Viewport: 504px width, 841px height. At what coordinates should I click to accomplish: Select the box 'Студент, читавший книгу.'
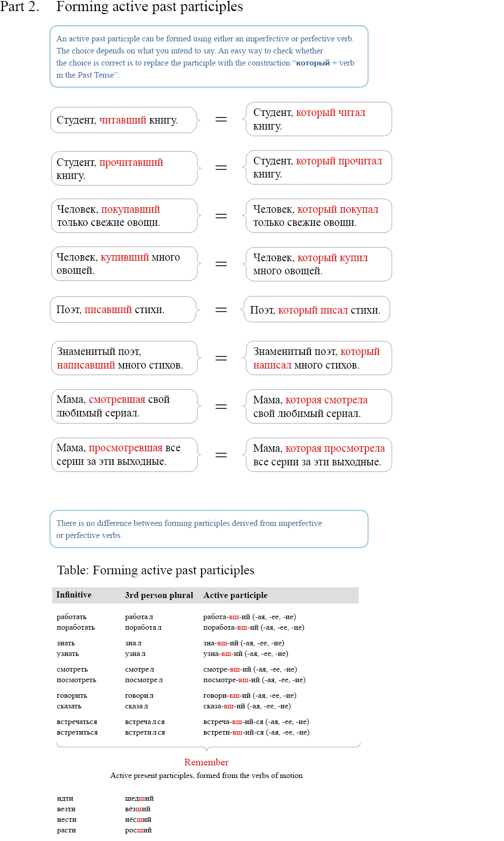tap(123, 120)
